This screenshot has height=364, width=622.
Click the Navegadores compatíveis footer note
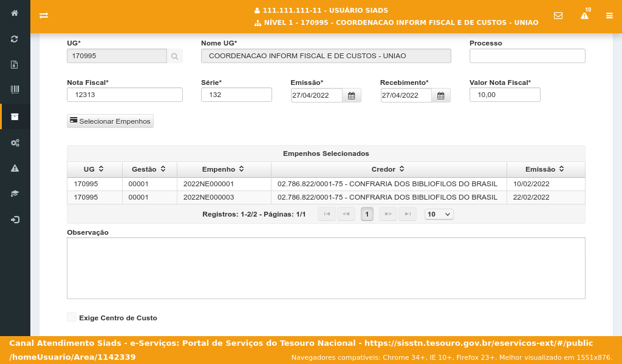pyautogui.click(x=452, y=358)
